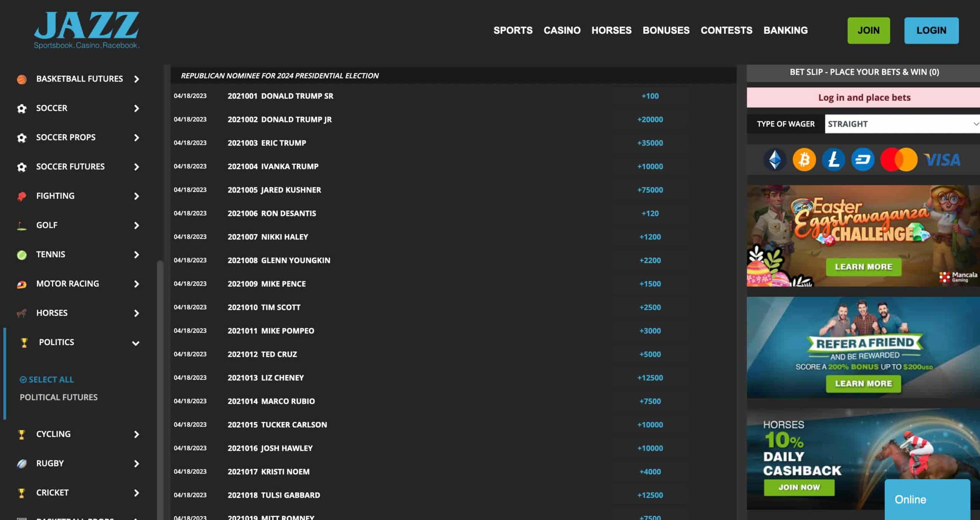Select Ted Cruz +5000 odds
The width and height of the screenshot is (980, 520).
(x=650, y=355)
